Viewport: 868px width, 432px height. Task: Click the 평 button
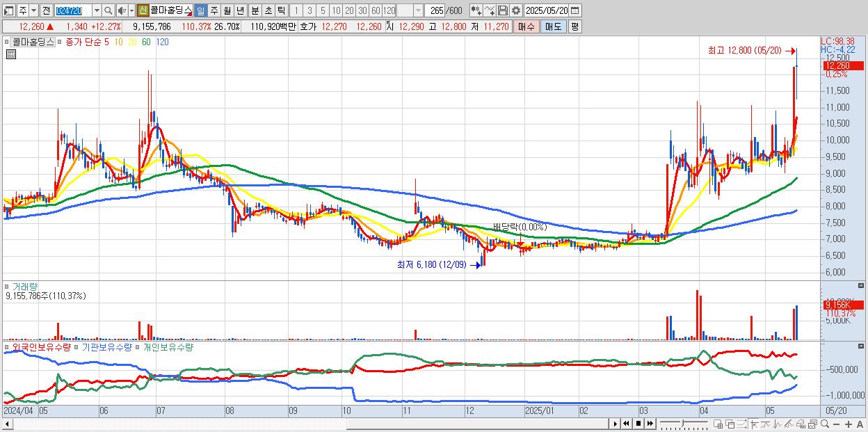(x=574, y=26)
